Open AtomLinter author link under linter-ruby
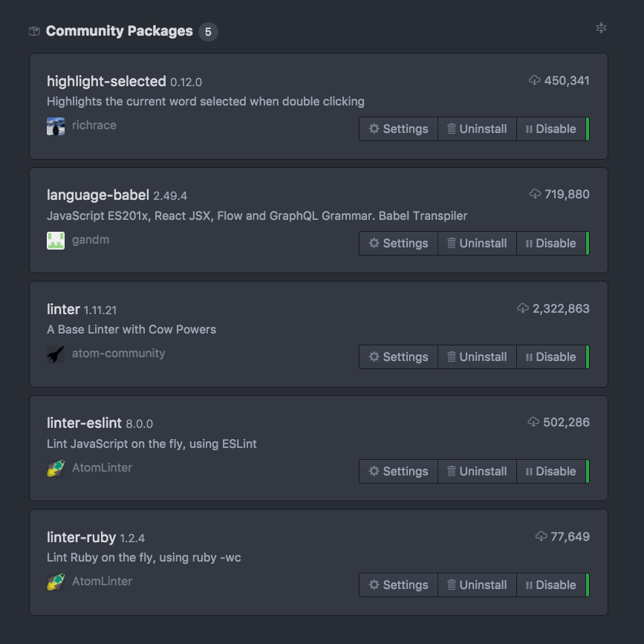This screenshot has width=644, height=644. point(102,581)
